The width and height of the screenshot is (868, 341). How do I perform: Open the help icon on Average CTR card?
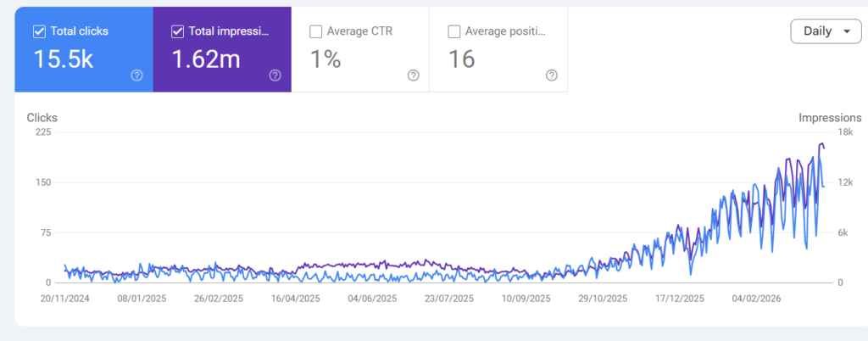(413, 75)
